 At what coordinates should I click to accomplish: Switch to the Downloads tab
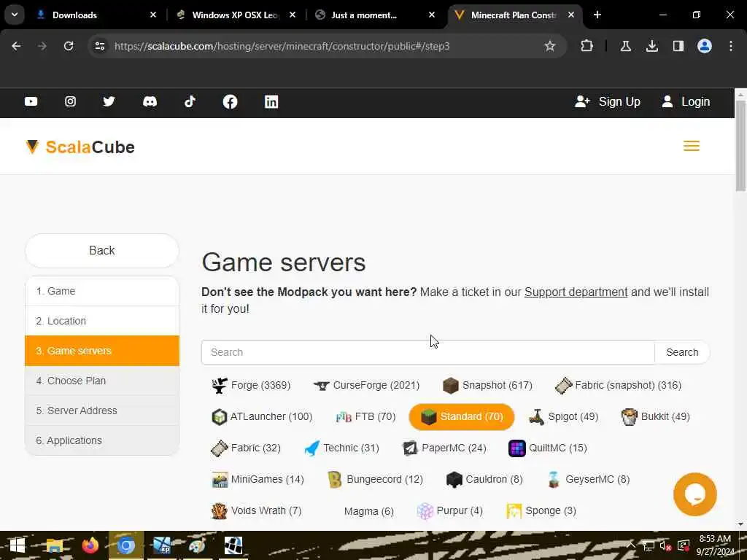[96, 15]
